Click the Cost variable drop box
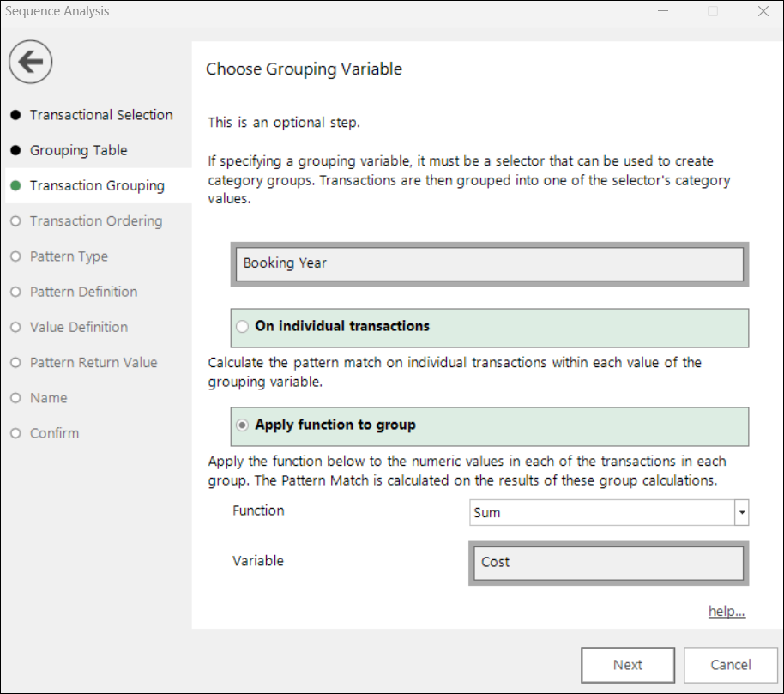 (608, 563)
